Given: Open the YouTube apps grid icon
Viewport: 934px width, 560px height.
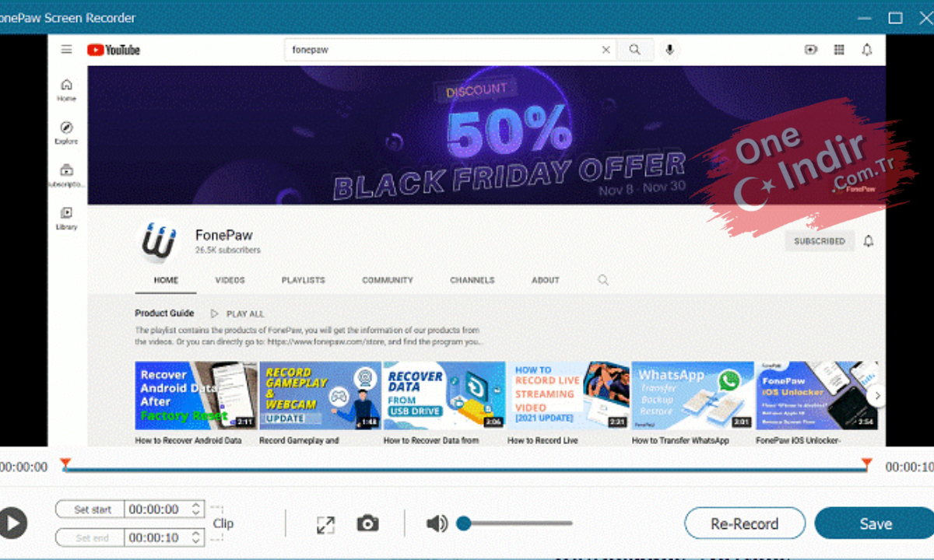Looking at the screenshot, I should pos(839,50).
